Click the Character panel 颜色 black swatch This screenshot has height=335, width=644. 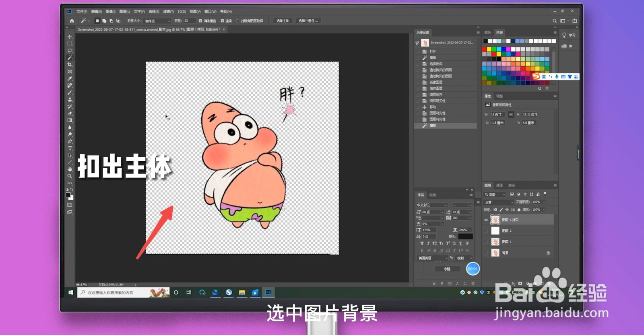[x=465, y=236]
